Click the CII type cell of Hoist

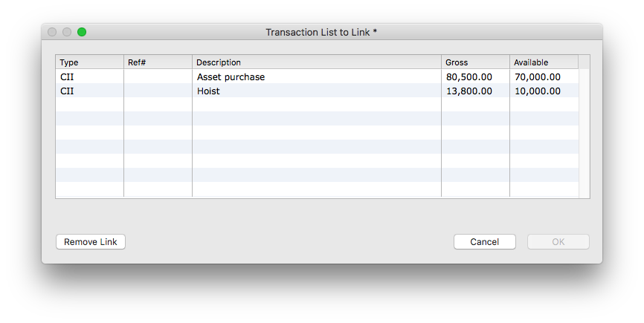[x=89, y=91]
